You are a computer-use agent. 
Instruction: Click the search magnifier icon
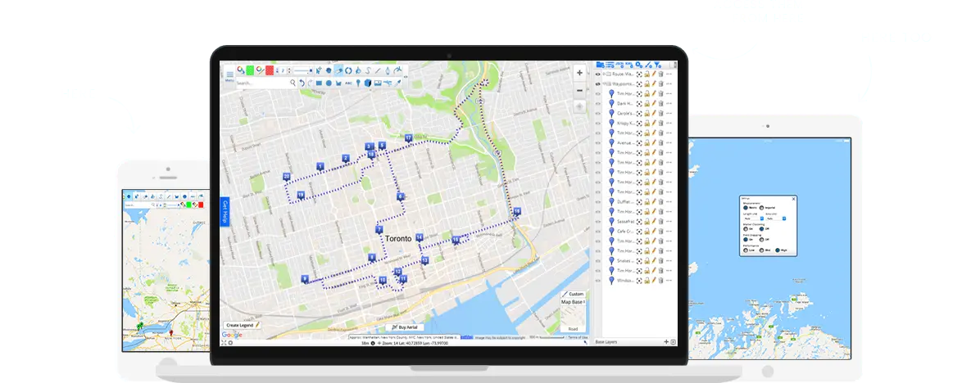click(293, 83)
